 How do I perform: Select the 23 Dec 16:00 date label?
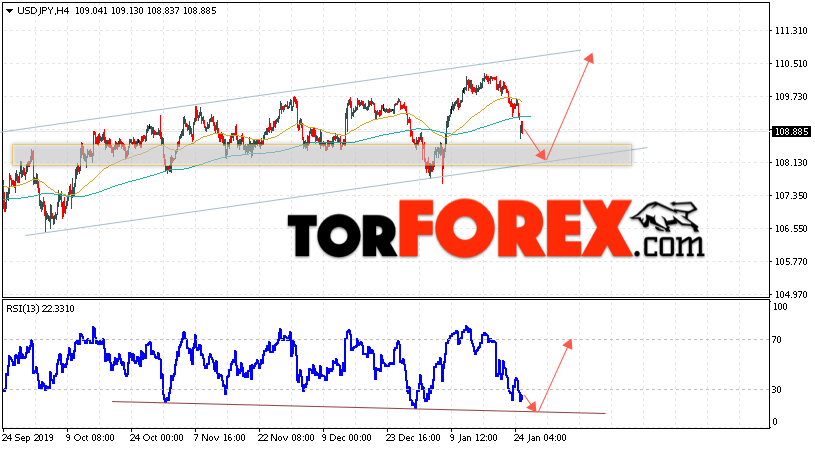(x=414, y=438)
